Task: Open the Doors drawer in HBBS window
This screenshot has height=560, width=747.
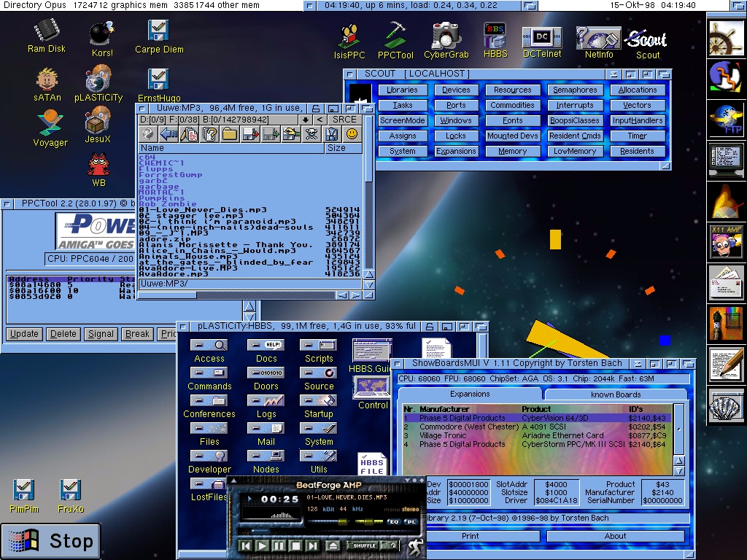Action: (266, 378)
